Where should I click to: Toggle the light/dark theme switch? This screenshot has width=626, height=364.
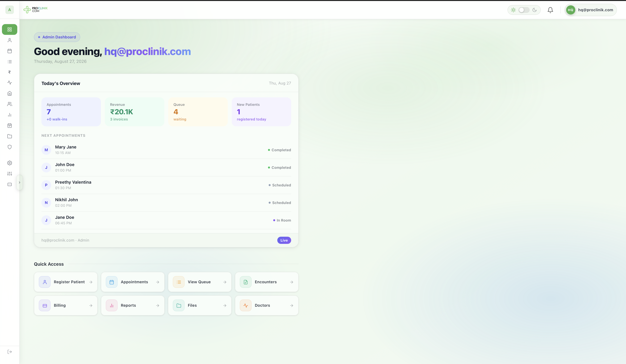pyautogui.click(x=524, y=10)
